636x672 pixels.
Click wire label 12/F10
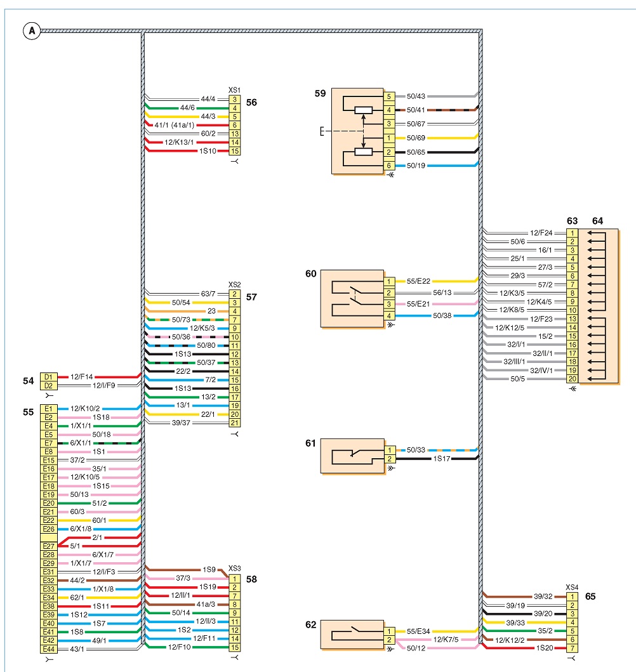[179, 647]
